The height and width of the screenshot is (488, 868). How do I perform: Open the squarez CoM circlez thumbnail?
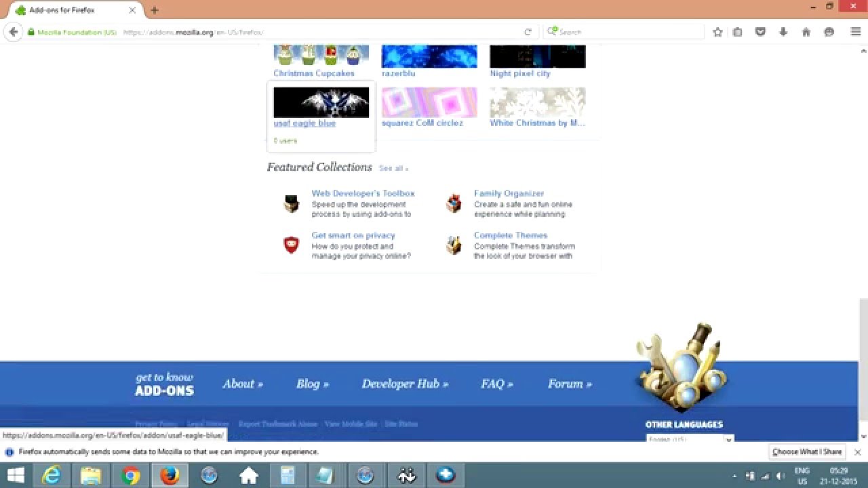[x=429, y=102]
